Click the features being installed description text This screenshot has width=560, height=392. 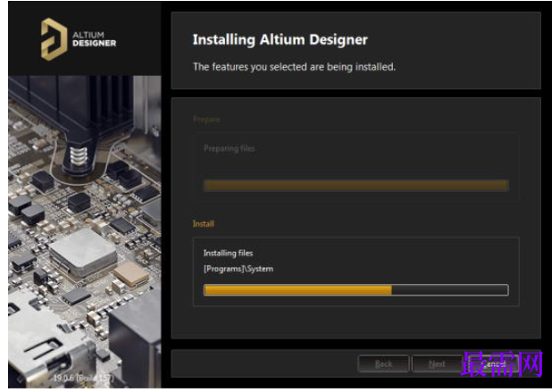point(294,67)
